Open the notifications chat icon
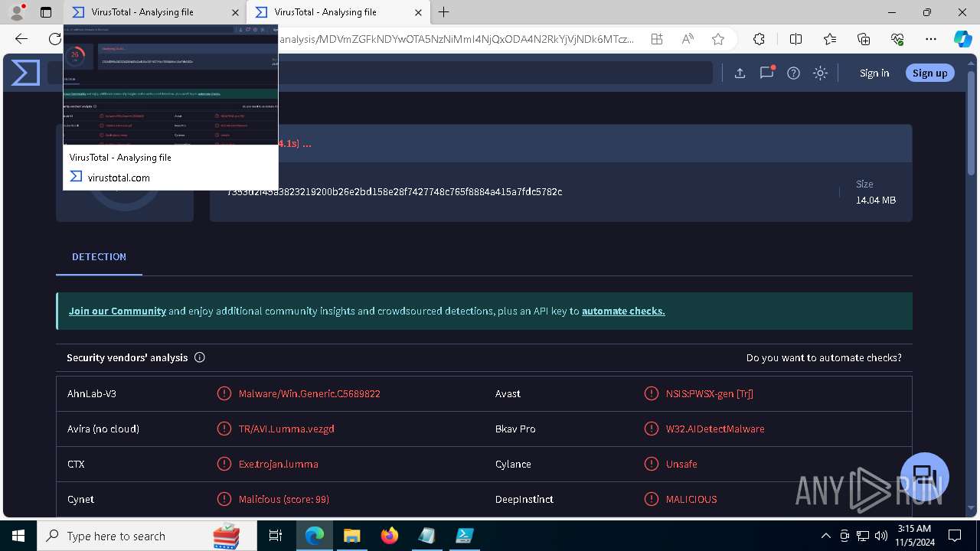 pos(766,73)
